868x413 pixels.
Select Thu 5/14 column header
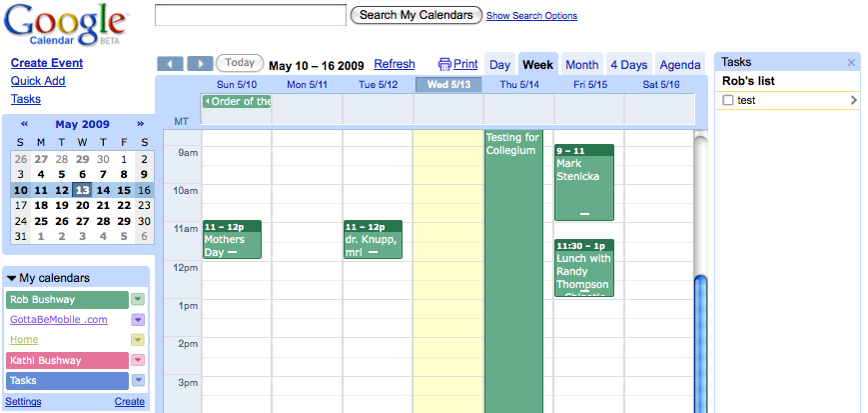[x=519, y=85]
